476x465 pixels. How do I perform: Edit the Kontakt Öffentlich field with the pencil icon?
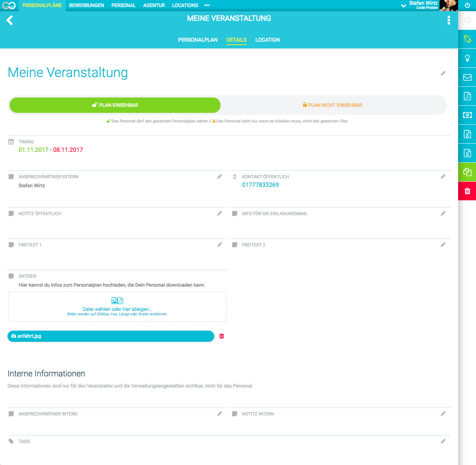[x=443, y=176]
